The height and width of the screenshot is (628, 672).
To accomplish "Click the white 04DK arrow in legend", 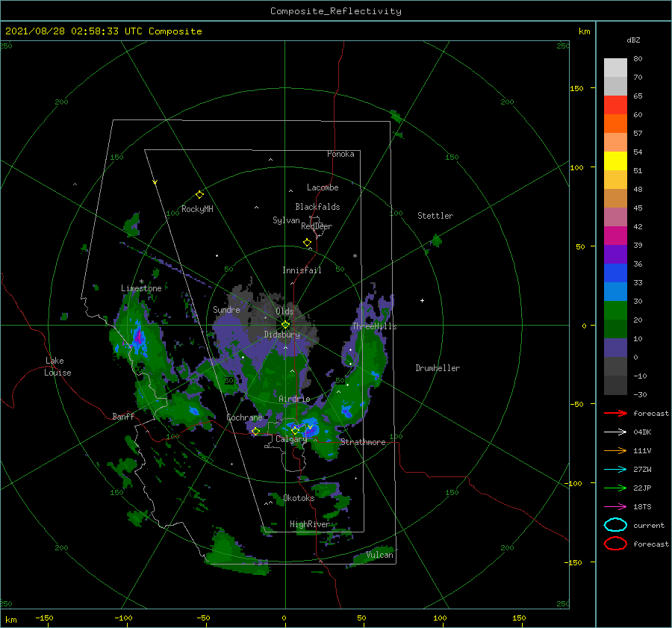I will (x=615, y=432).
